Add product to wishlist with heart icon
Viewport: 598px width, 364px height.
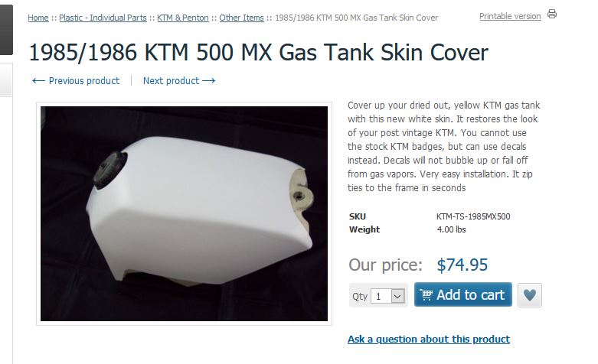tap(529, 295)
